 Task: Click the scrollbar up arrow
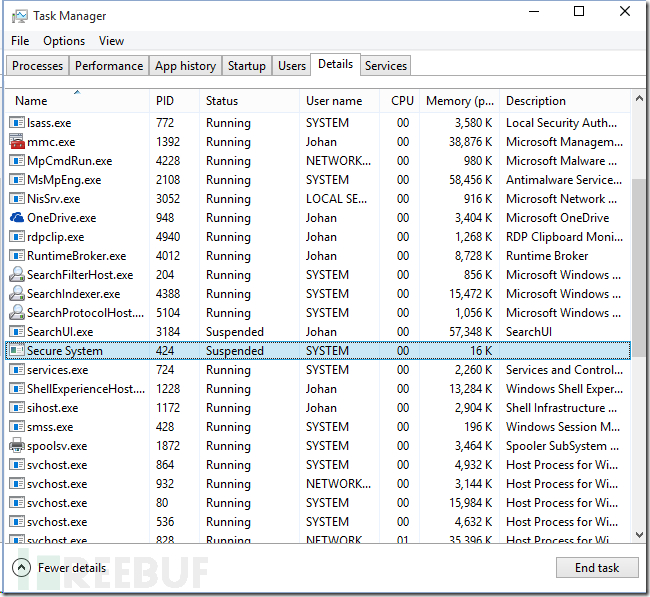tap(639, 99)
